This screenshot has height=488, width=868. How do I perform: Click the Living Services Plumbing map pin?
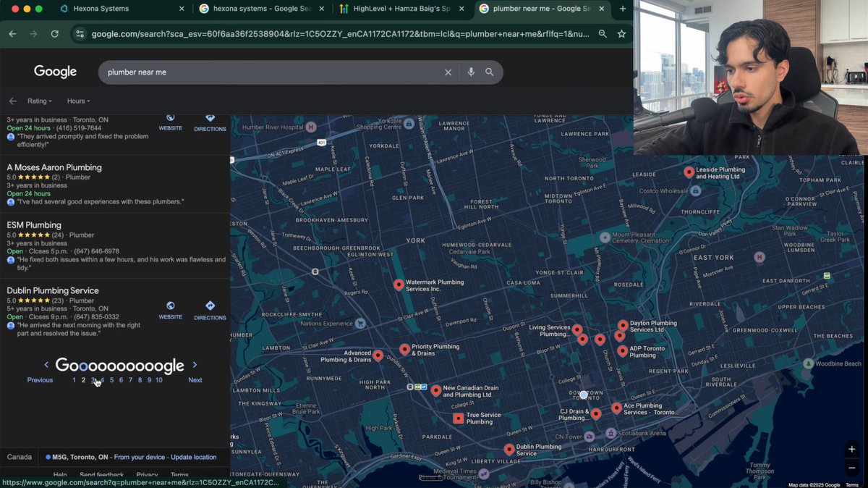[x=577, y=329]
